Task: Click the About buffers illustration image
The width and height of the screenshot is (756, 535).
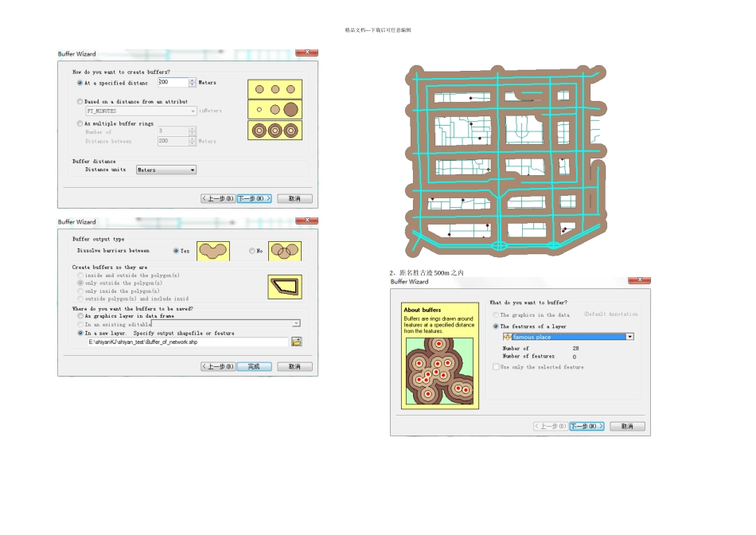Action: [x=440, y=371]
